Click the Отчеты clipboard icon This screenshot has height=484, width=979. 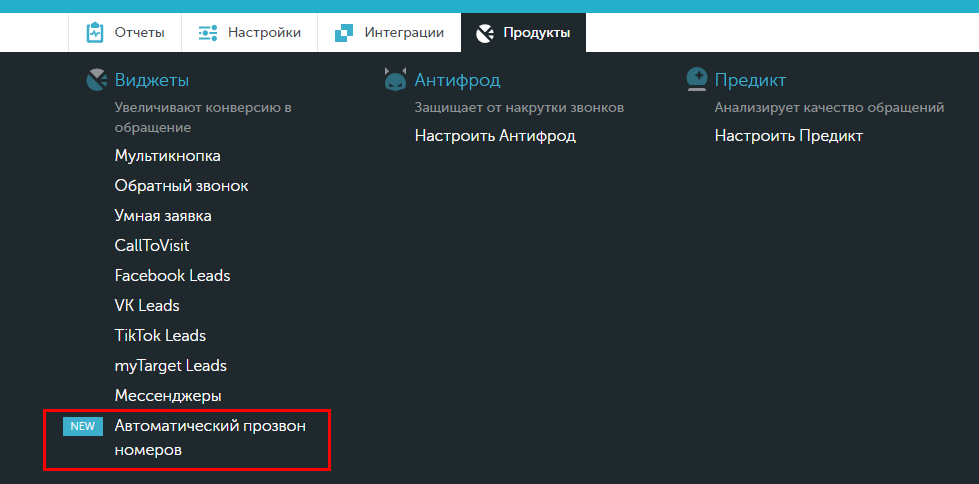click(95, 32)
